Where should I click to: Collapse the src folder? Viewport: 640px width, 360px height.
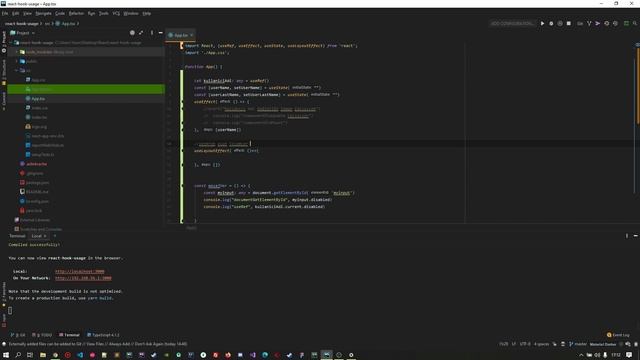(17, 71)
